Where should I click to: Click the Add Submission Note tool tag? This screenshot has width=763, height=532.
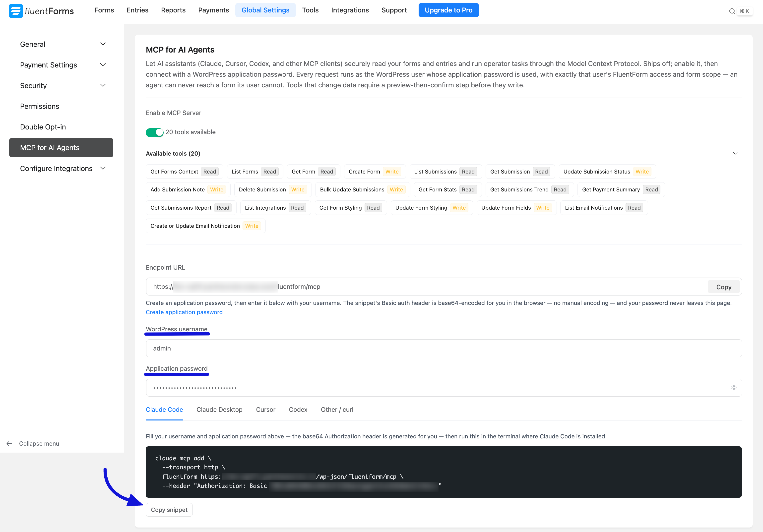pyautogui.click(x=188, y=189)
